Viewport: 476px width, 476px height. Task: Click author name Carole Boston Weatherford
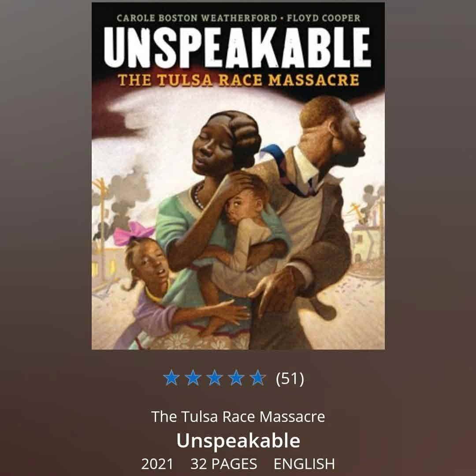pos(197,18)
